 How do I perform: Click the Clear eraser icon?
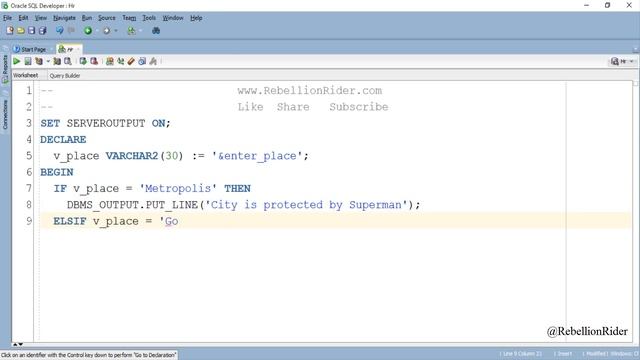coord(131,61)
